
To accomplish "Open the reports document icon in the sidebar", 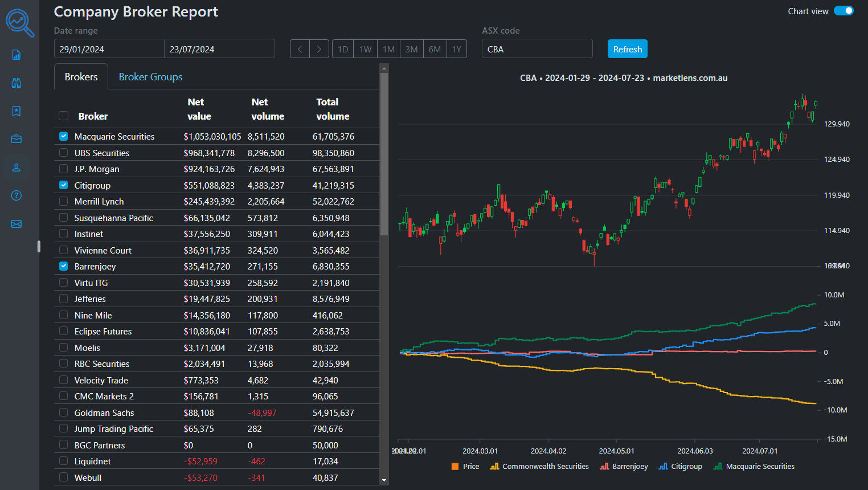I will [16, 55].
